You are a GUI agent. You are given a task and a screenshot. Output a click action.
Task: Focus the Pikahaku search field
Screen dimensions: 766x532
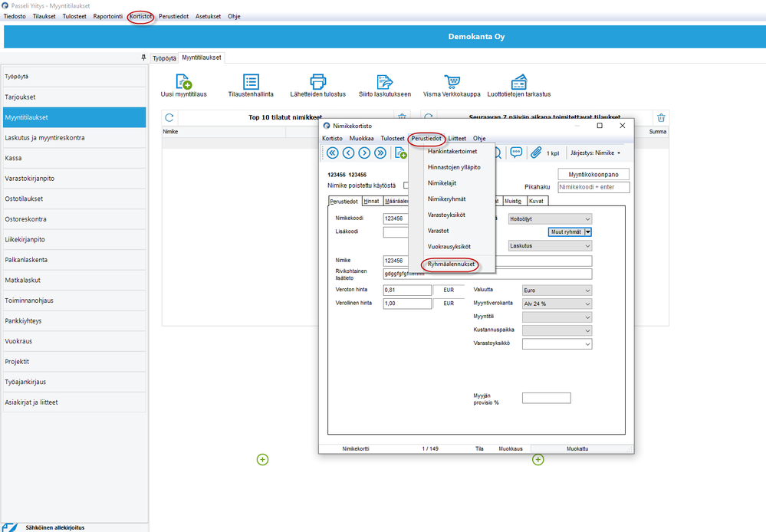593,187
